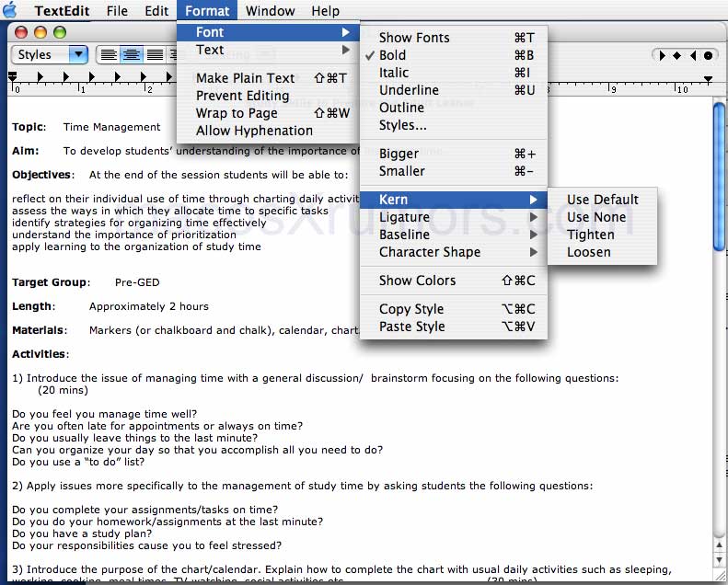728x585 pixels.
Task: Expand the Kern submenu
Action: (454, 200)
